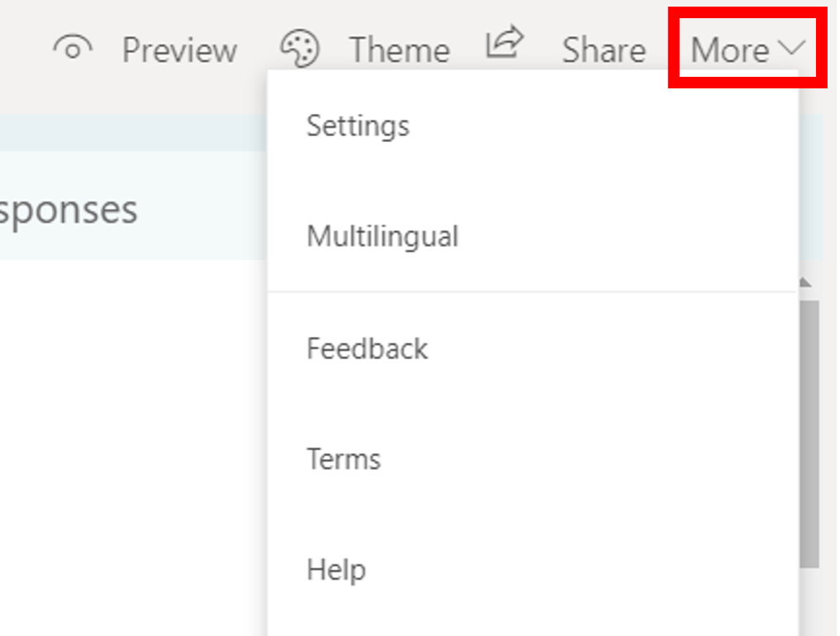Click the Theme palette icon

[x=299, y=49]
